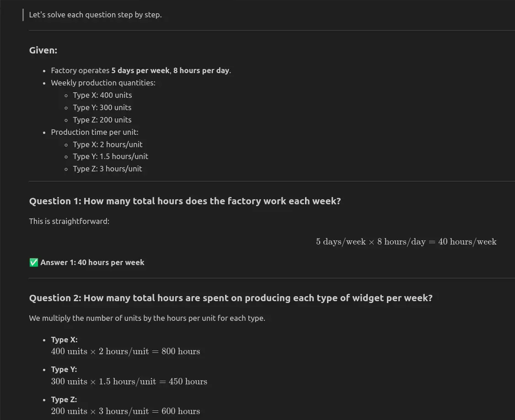The image size is (515, 420).
Task: Click the "Type Y: 1.5 hours/unit" list item
Action: pos(110,156)
